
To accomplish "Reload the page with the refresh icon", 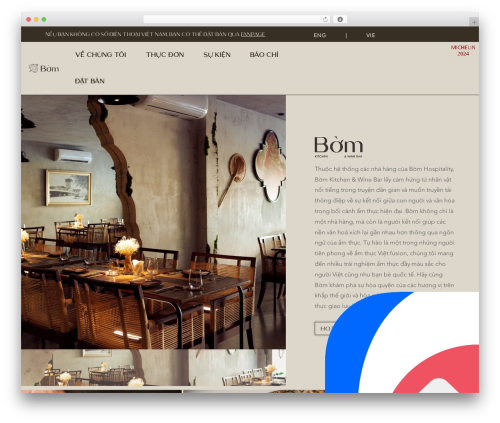I will (325, 20).
